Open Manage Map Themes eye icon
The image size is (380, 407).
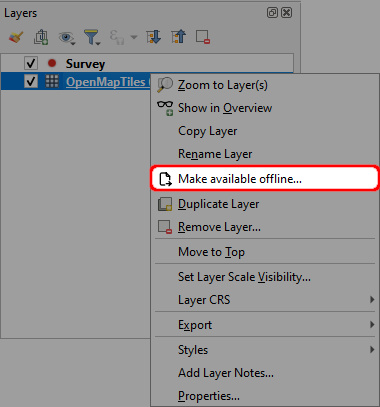(x=67, y=38)
